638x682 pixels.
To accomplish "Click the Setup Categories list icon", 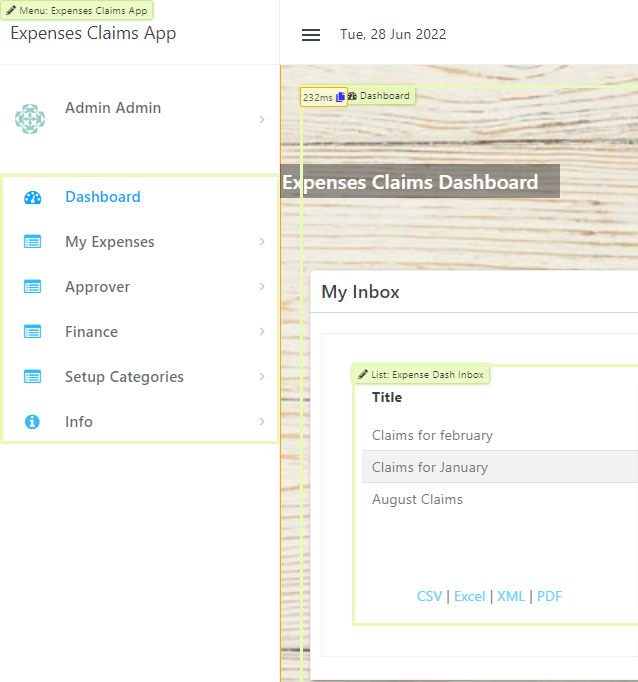I will pos(32,377).
